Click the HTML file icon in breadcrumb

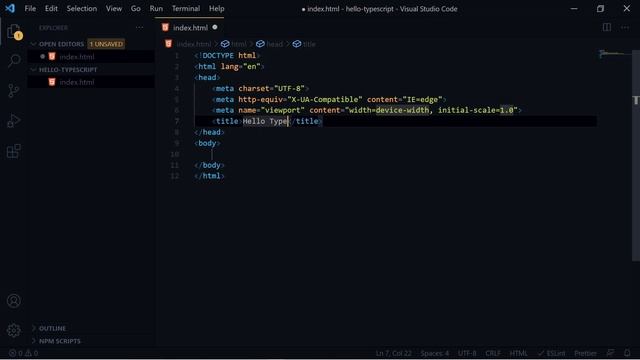pos(169,44)
